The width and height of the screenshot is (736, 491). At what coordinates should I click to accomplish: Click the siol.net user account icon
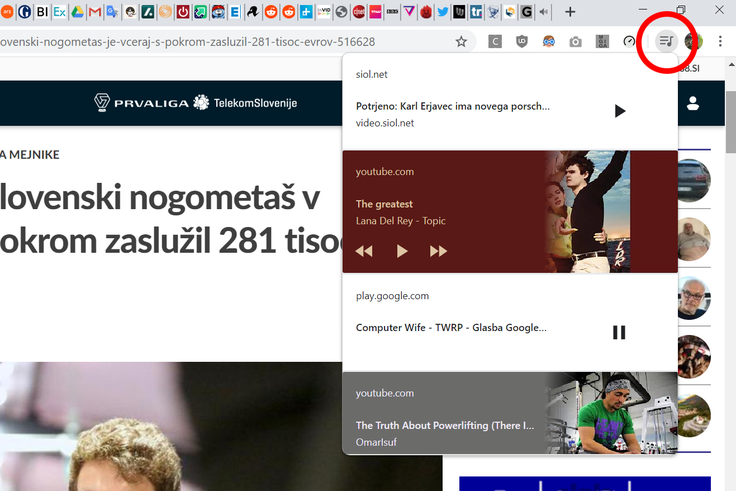click(x=693, y=103)
